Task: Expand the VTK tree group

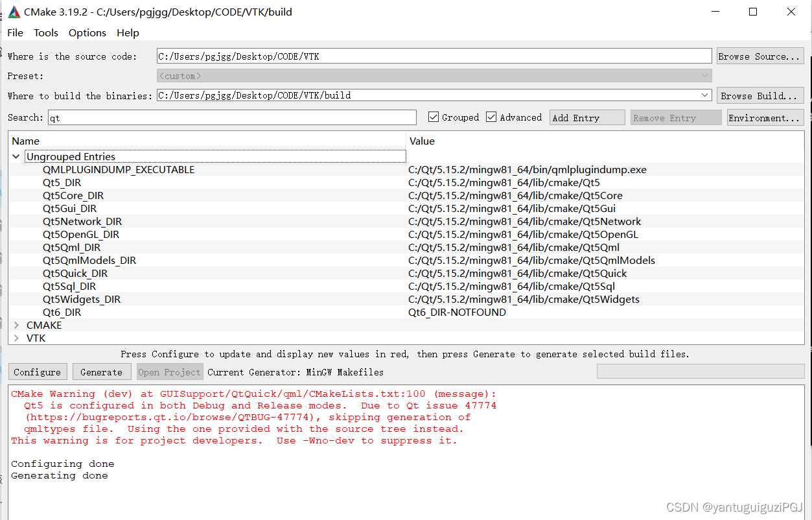Action: [x=15, y=338]
